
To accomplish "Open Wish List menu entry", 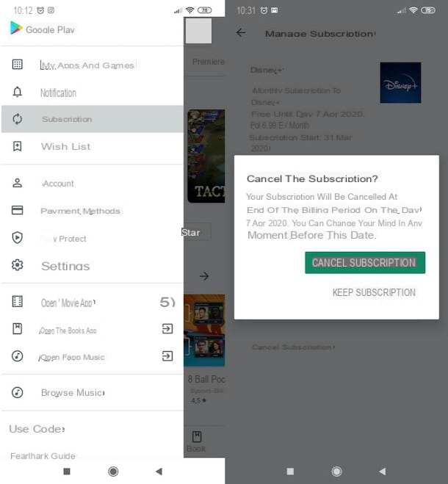I will (x=93, y=146).
